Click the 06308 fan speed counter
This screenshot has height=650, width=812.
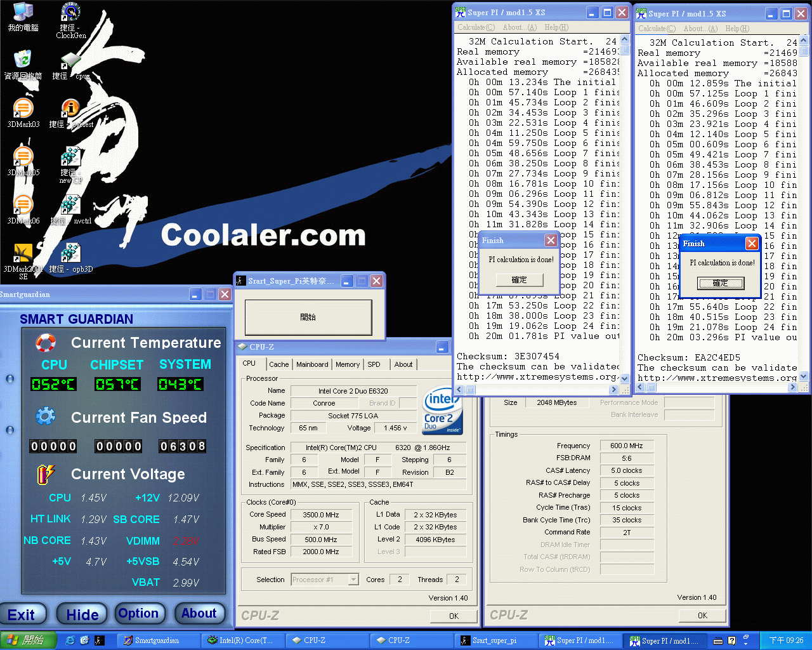coord(183,446)
